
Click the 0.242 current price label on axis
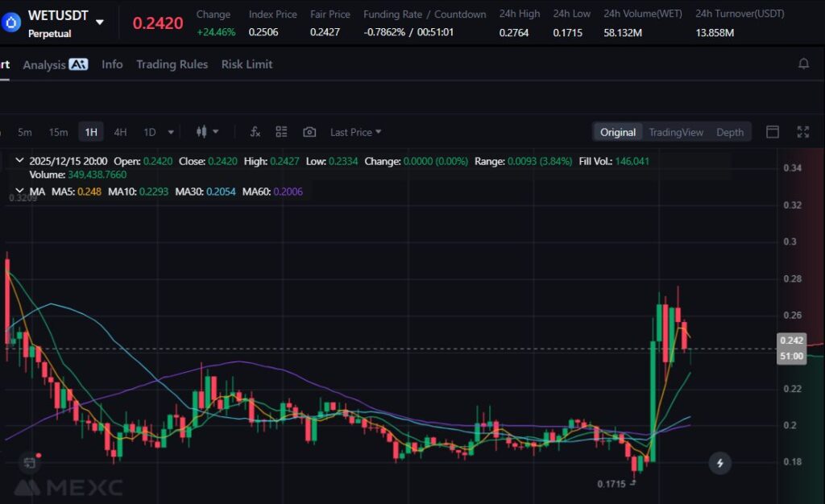click(x=791, y=341)
